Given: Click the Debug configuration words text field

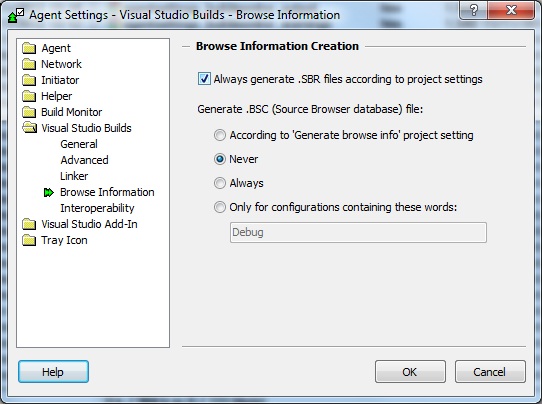Looking at the screenshot, I should coord(358,233).
